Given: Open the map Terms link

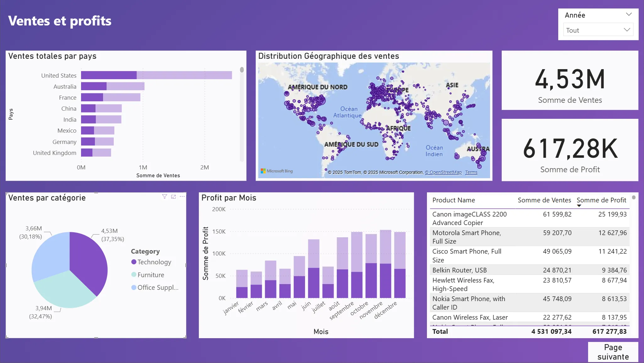Looking at the screenshot, I should 471,172.
